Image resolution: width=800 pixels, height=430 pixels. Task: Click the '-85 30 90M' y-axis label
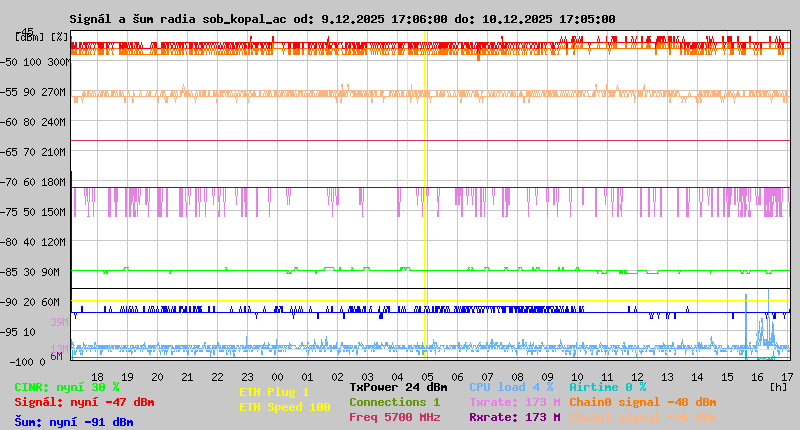pos(30,272)
